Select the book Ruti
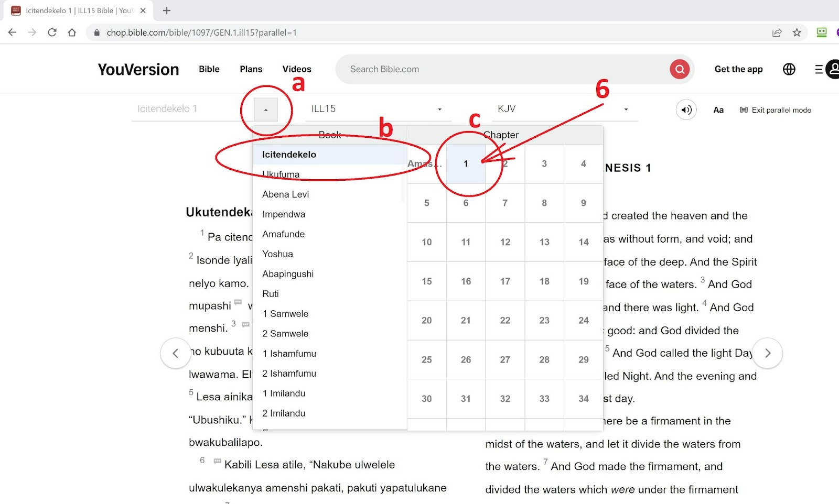 point(329,294)
